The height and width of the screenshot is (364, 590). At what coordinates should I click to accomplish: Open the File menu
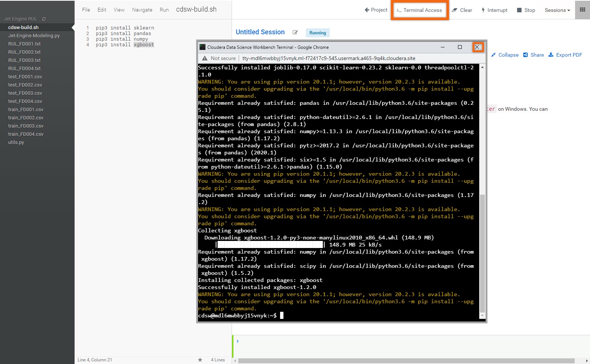(86, 10)
